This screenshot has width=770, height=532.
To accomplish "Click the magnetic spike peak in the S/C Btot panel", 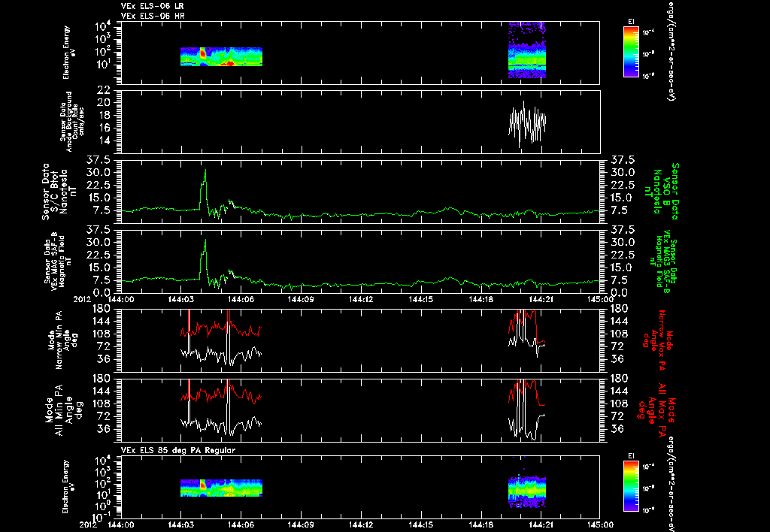I will [x=205, y=172].
